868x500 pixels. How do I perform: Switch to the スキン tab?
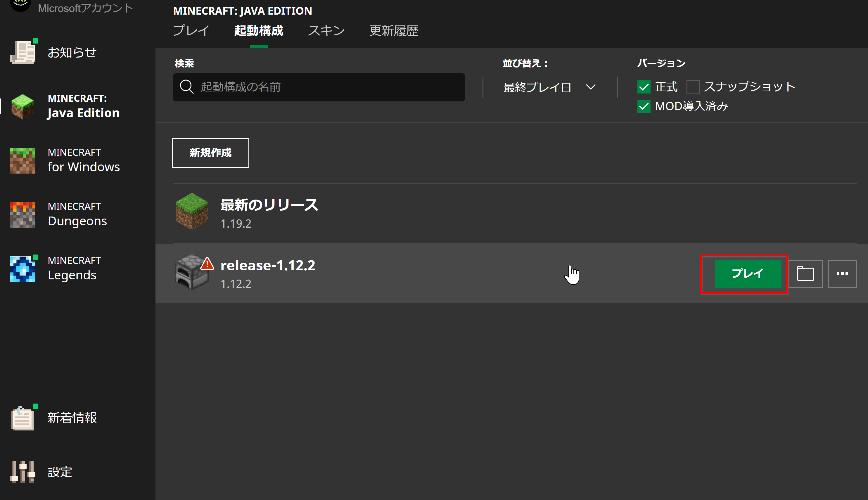[x=326, y=31]
